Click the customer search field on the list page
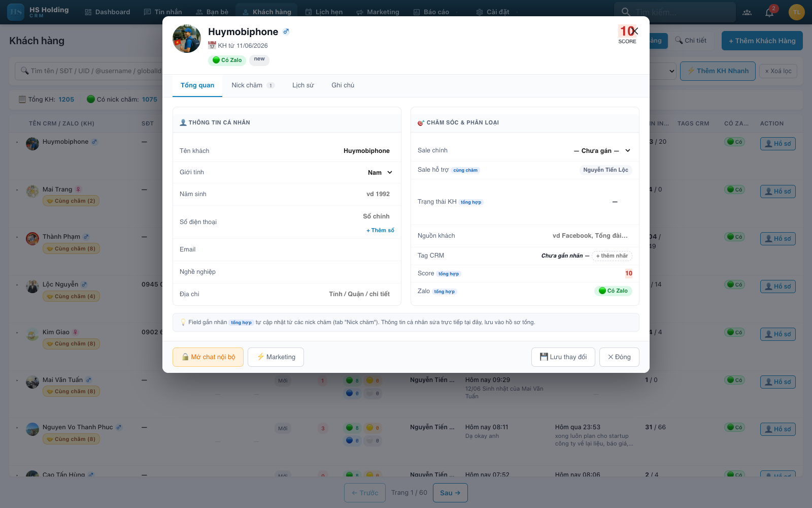The image size is (812, 508). [x=88, y=71]
